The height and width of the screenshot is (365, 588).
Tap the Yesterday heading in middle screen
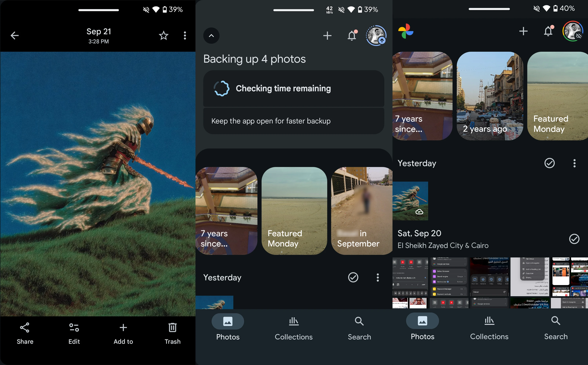pos(222,277)
